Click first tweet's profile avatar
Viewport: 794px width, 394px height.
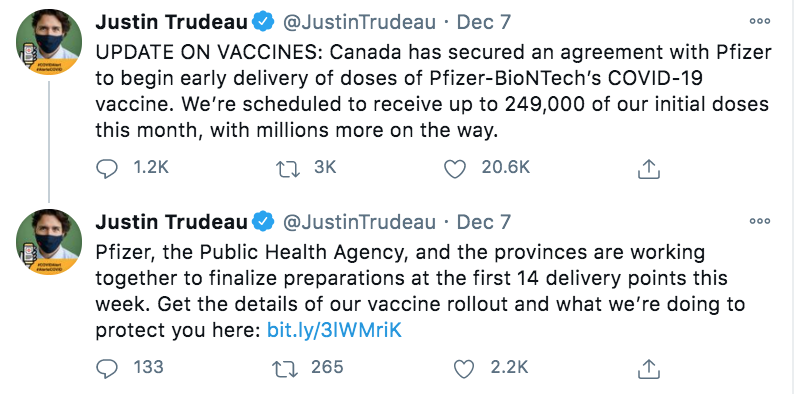pos(49,42)
